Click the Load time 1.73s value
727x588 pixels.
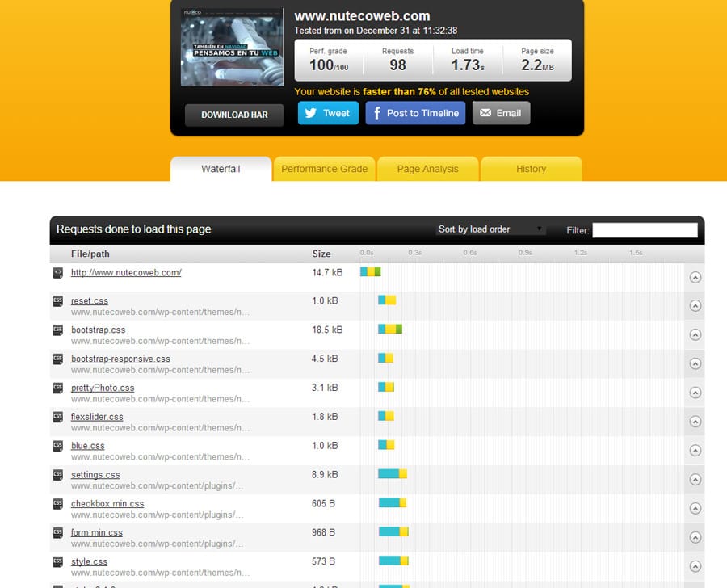[x=468, y=65]
